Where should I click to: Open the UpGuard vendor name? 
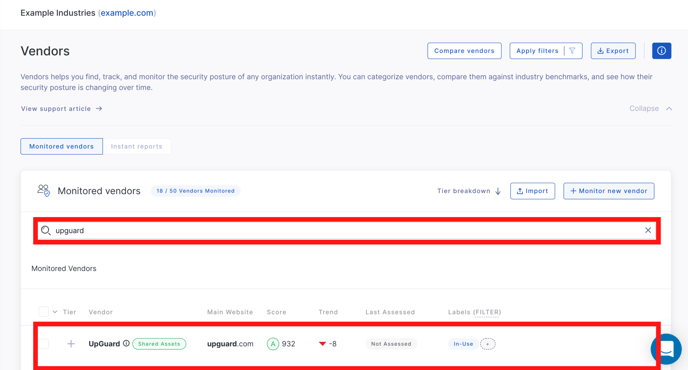pyautogui.click(x=104, y=344)
